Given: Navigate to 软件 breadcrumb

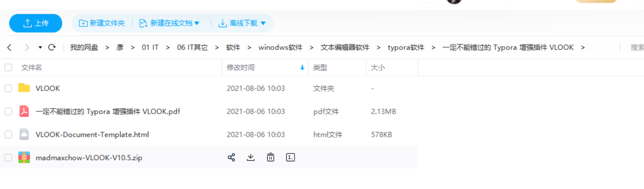Looking at the screenshot, I should pyautogui.click(x=233, y=48).
